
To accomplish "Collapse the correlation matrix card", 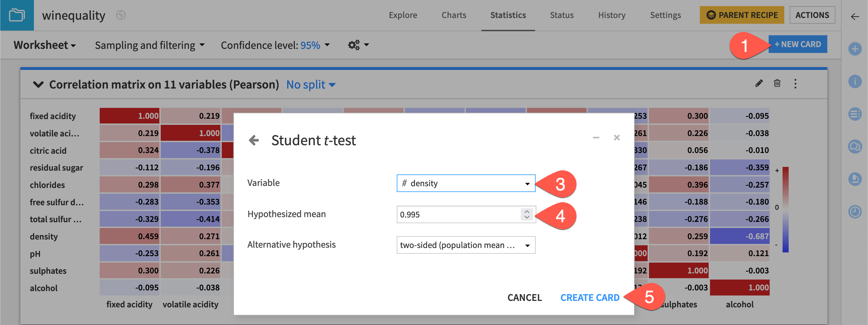I will point(38,84).
